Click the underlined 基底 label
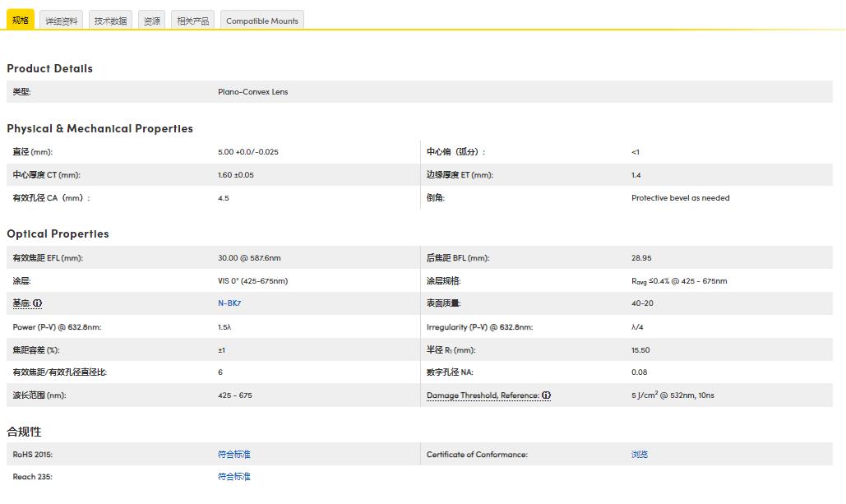The image size is (846, 504). click(21, 303)
